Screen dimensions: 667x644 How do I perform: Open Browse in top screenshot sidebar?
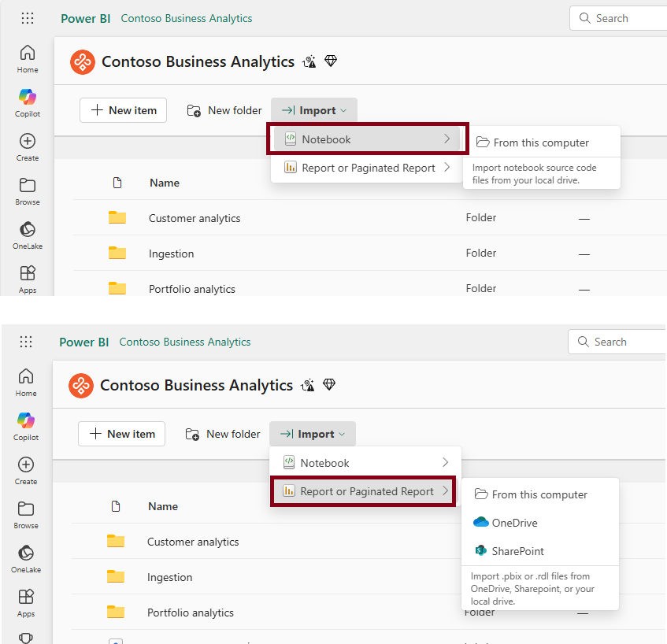point(28,191)
